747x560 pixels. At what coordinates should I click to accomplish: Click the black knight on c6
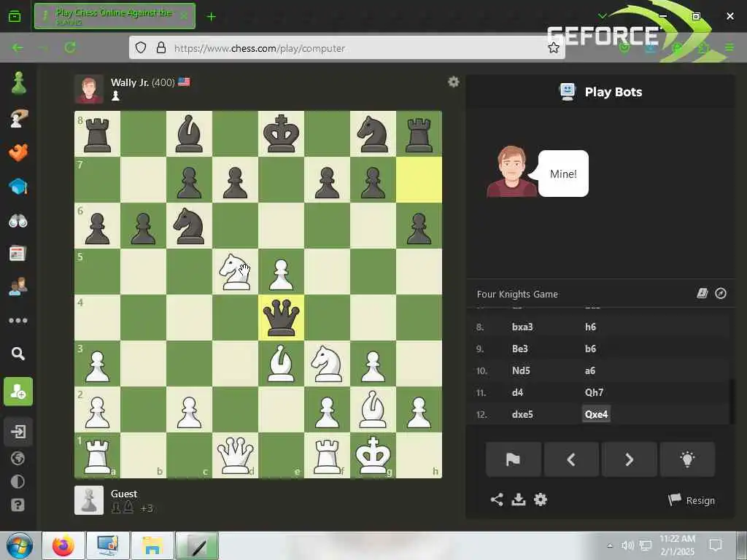coord(189,226)
